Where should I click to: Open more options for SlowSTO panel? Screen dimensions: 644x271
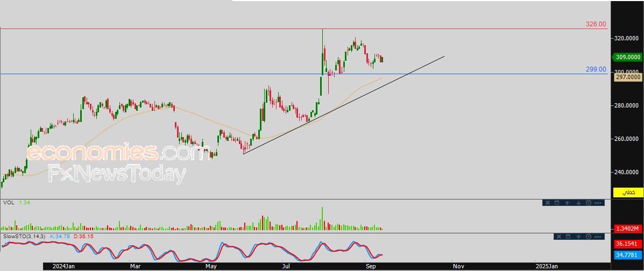tap(598, 237)
